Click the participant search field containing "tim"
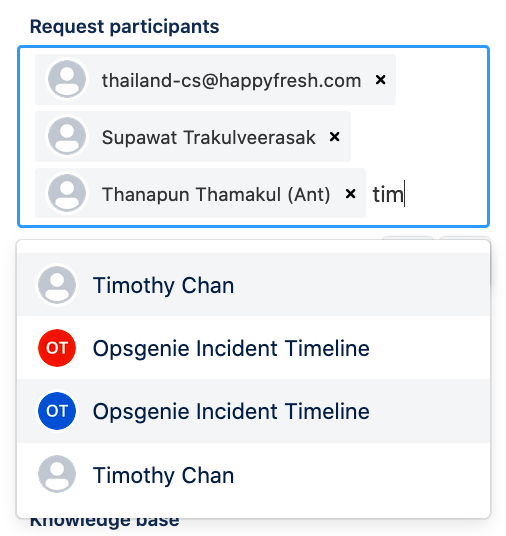This screenshot has width=506, height=536. coord(427,194)
